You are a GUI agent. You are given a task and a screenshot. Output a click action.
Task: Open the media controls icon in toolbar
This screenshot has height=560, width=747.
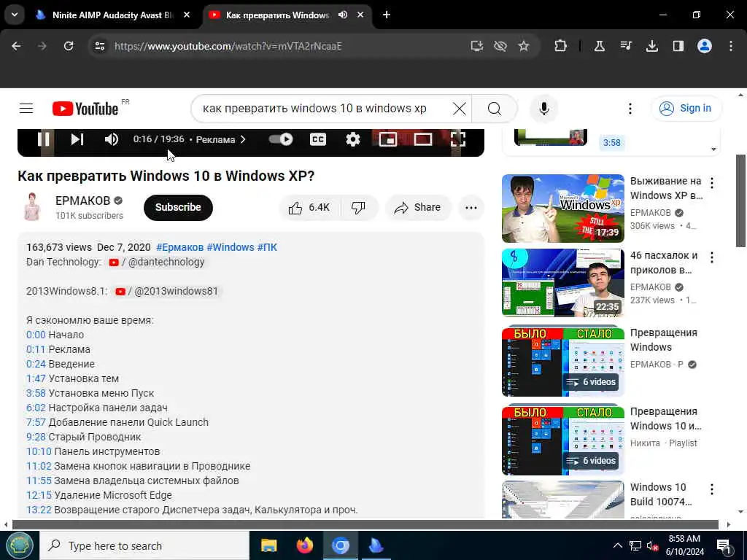pos(625,46)
